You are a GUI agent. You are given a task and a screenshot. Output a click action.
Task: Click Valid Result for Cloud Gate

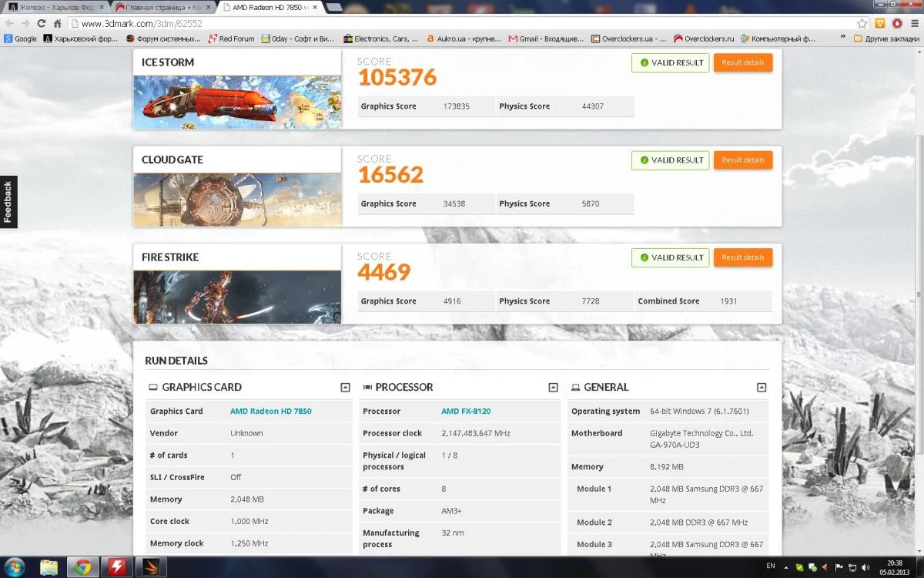tap(670, 160)
